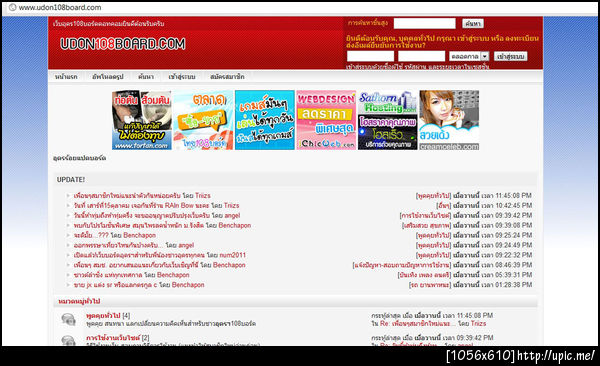Open the creamceleb.com banner ad
The image size is (600, 366).
pyautogui.click(x=449, y=120)
